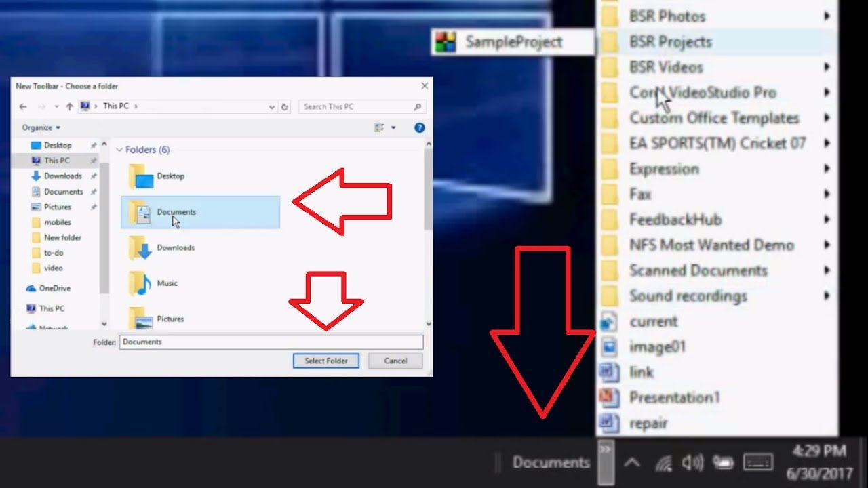Expand BSR Videos submenu arrow
Viewport: 868px width, 488px height.
coord(827,67)
